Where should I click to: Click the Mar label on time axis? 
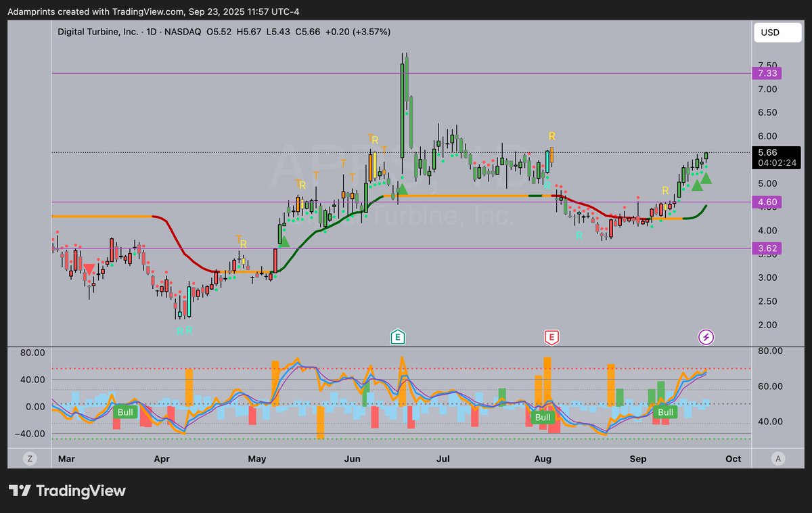pos(66,458)
